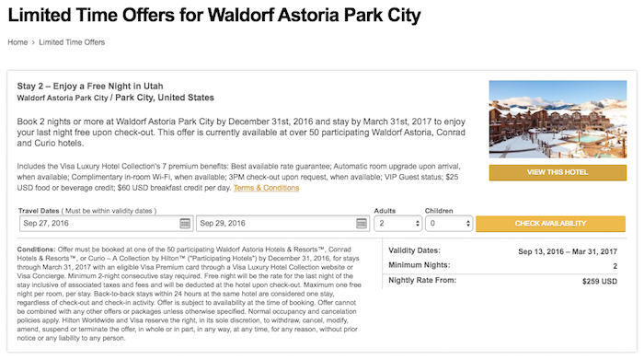
Task: Click the Stay 2 – Enjoy a Free Night heading
Action: point(90,87)
